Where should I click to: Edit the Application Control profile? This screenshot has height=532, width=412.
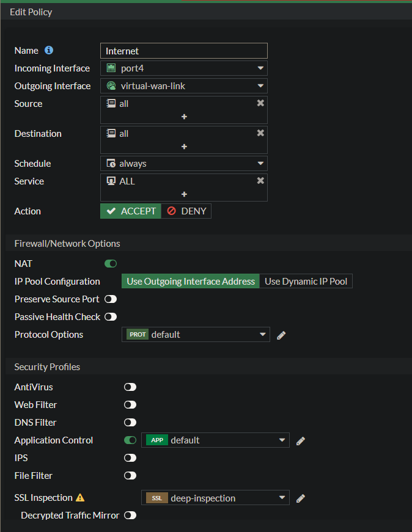(301, 440)
